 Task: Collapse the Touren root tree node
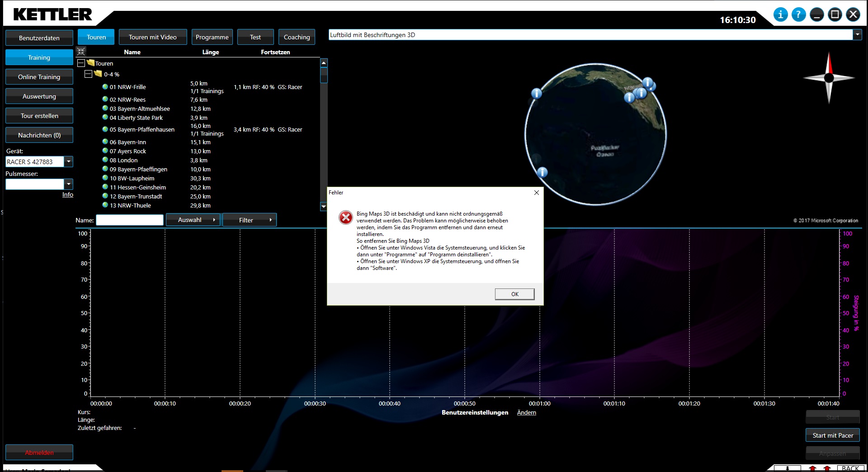click(x=81, y=63)
